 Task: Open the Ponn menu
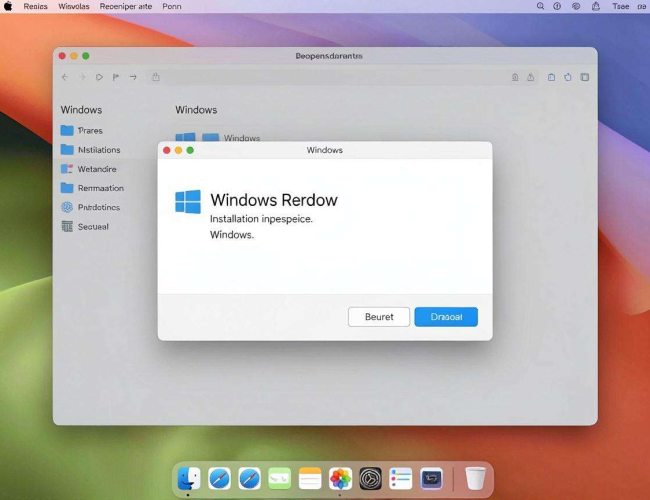point(172,6)
